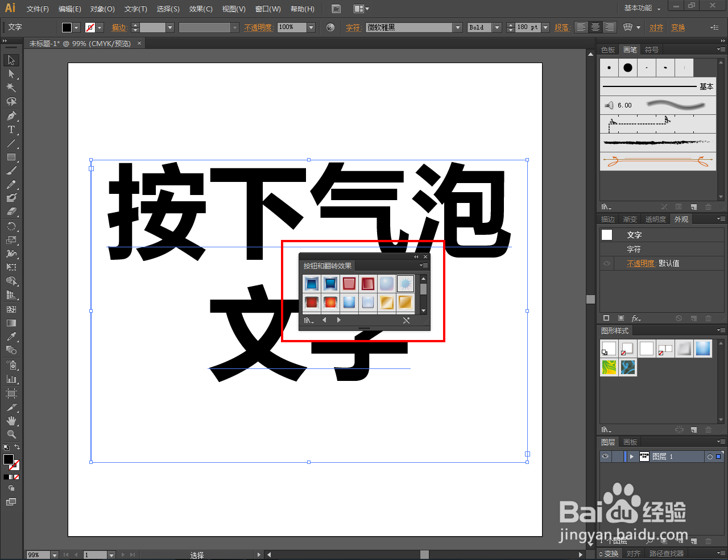
Task: Click 字符 row in appearance panel
Action: (662, 249)
